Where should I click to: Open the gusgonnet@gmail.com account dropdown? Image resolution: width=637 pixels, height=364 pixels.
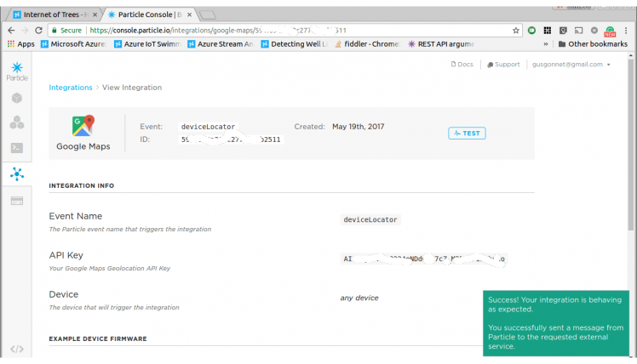coord(571,64)
